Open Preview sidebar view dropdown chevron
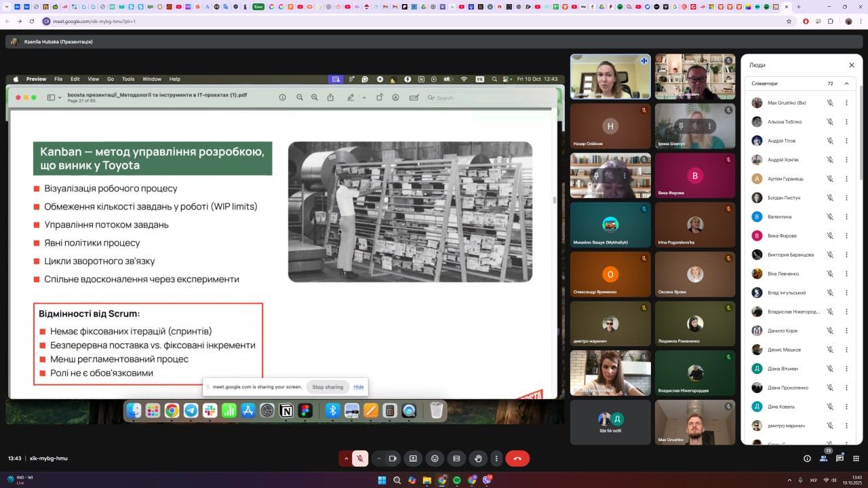The height and width of the screenshot is (488, 868). (x=60, y=98)
